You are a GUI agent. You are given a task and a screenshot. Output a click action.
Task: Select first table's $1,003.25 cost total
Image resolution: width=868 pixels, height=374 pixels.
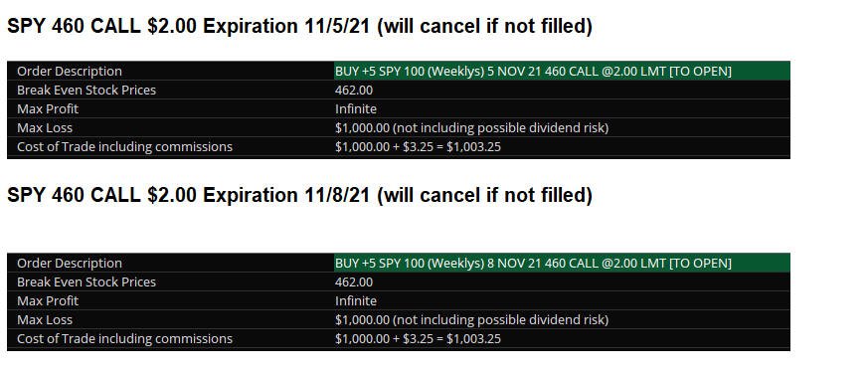coord(473,147)
